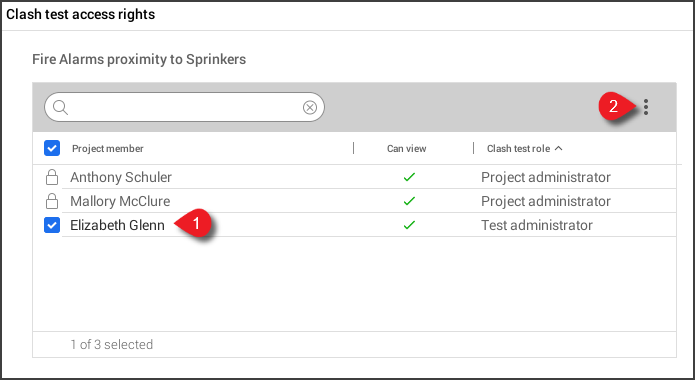Click the lock icon beside Mallory McClure
The height and width of the screenshot is (380, 695).
(52, 201)
